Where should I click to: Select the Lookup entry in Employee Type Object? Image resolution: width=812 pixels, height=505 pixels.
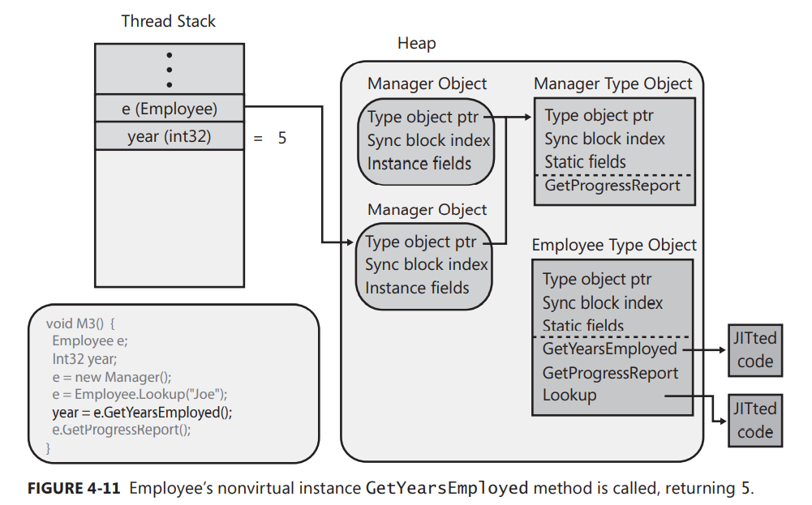(x=569, y=396)
